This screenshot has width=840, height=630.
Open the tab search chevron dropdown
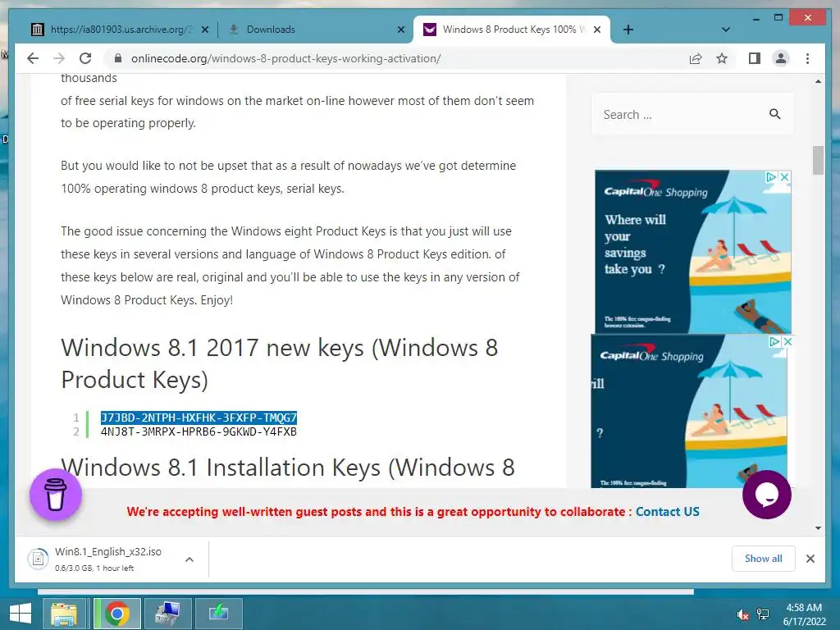tap(725, 30)
